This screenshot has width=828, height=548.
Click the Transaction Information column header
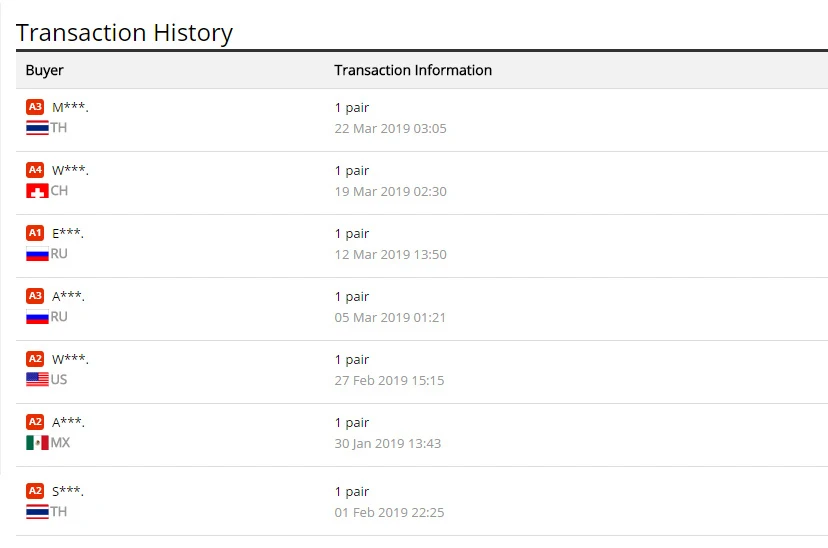[x=413, y=70]
